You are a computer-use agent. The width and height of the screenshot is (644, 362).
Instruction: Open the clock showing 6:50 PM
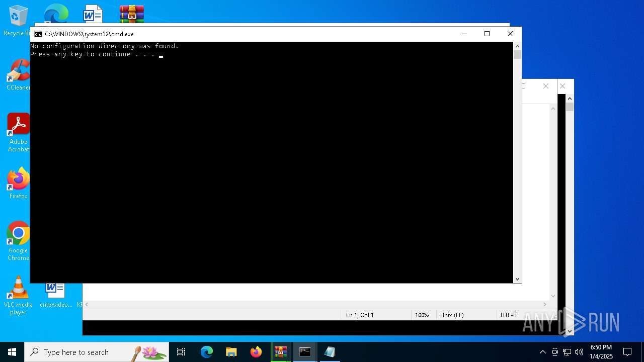click(601, 352)
